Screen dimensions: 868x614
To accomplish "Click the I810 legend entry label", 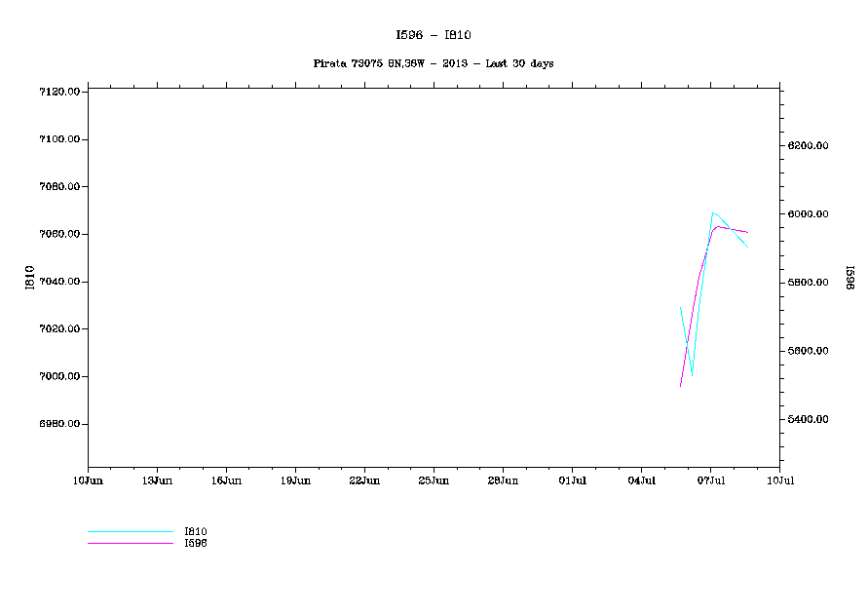I will [196, 531].
